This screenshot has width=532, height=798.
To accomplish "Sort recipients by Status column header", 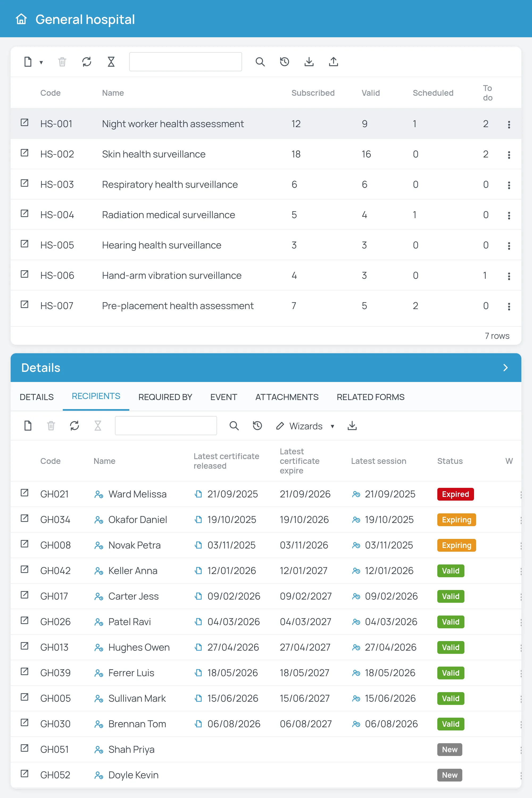I will point(450,461).
